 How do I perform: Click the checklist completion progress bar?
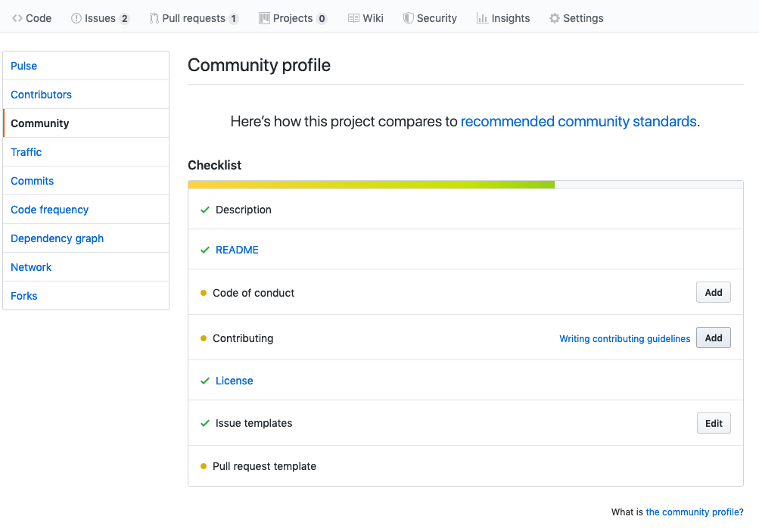click(x=465, y=185)
